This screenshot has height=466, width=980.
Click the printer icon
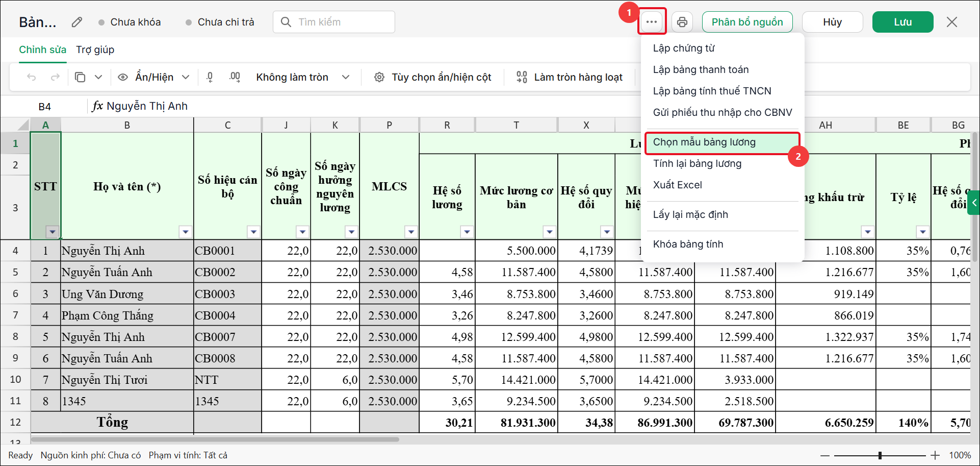pos(682,22)
